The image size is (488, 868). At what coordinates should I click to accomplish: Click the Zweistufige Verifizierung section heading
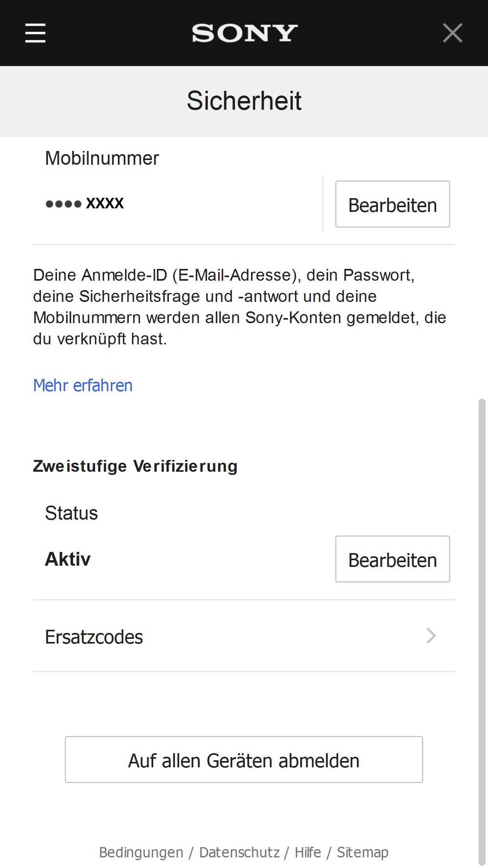[135, 467]
